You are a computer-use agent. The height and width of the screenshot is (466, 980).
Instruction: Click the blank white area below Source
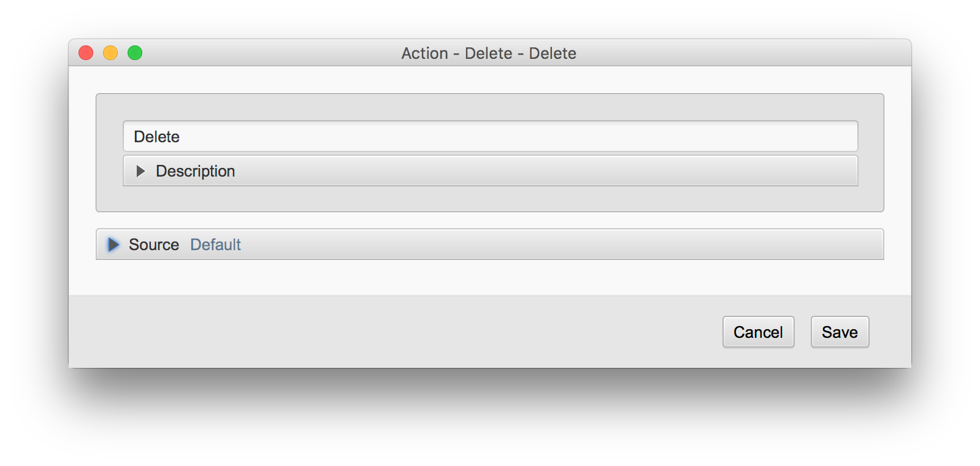tap(490, 278)
